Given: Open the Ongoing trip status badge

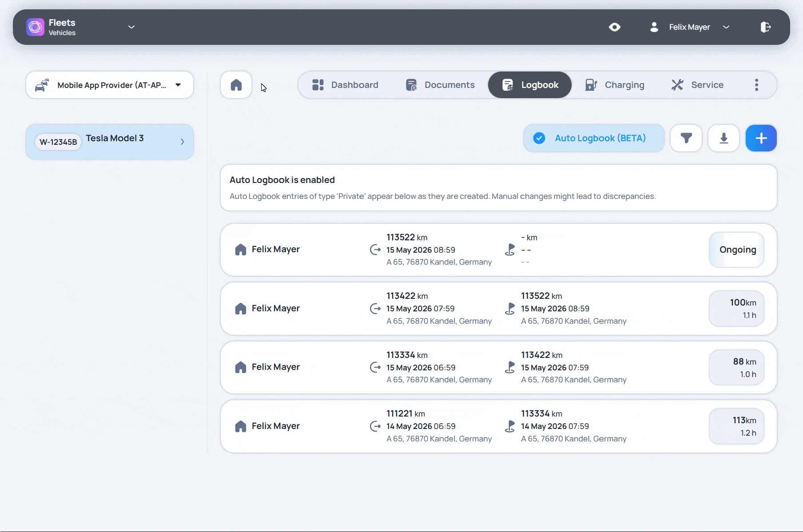Looking at the screenshot, I should coord(737,250).
